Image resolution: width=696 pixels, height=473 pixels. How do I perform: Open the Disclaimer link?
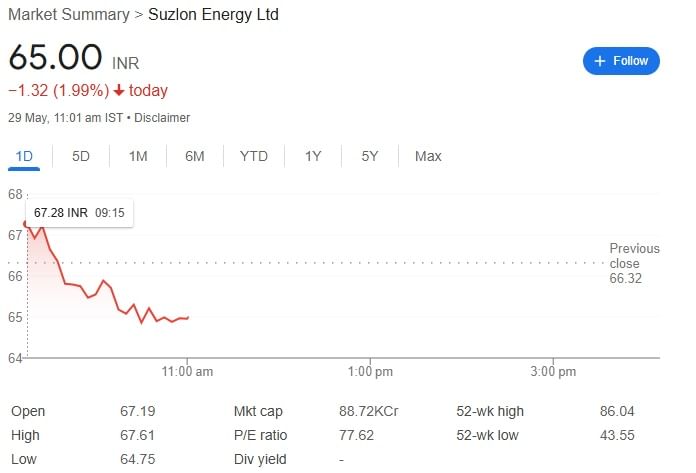(162, 118)
